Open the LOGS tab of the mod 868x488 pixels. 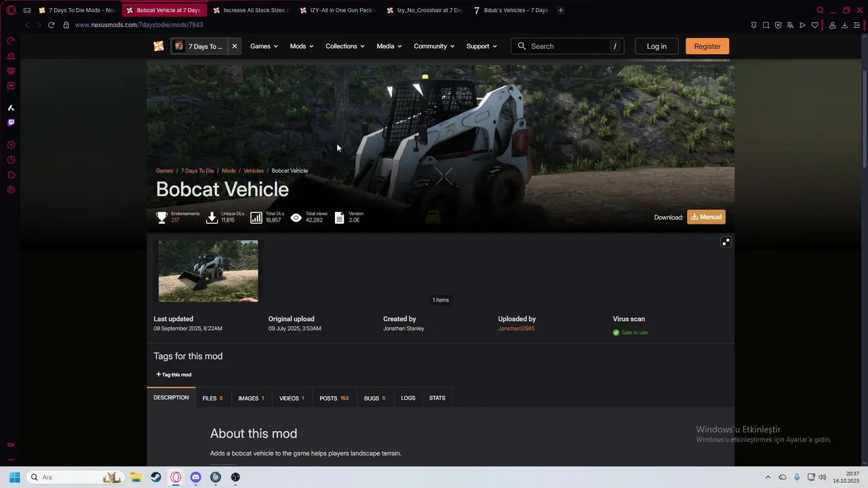click(x=408, y=398)
